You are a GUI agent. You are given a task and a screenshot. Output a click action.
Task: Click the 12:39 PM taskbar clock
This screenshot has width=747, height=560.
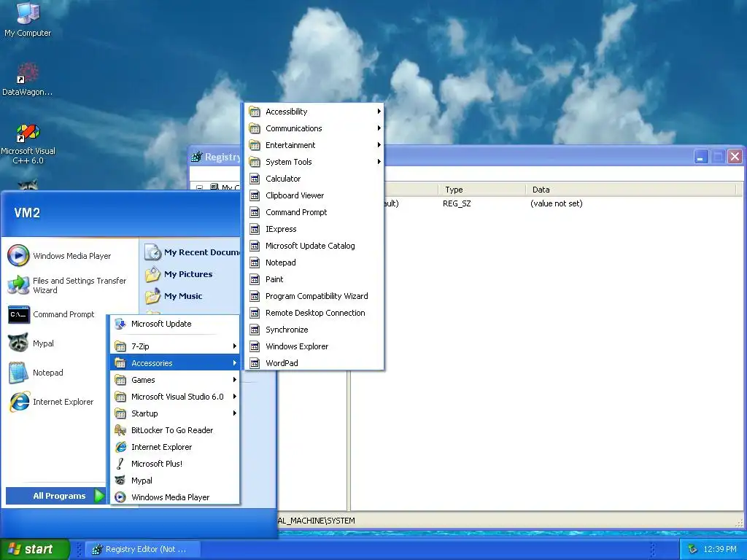coord(720,549)
